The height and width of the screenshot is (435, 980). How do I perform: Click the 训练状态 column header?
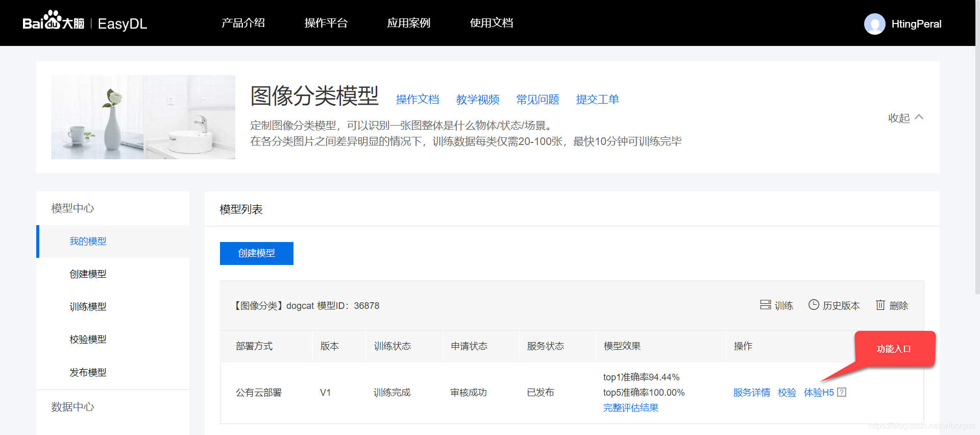pos(392,346)
